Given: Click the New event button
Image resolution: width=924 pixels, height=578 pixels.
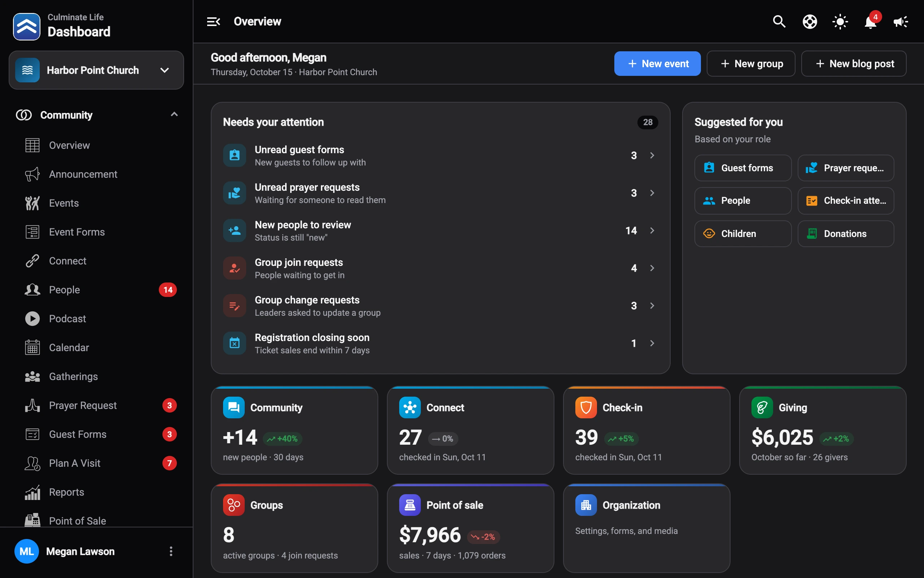Looking at the screenshot, I should coord(657,64).
